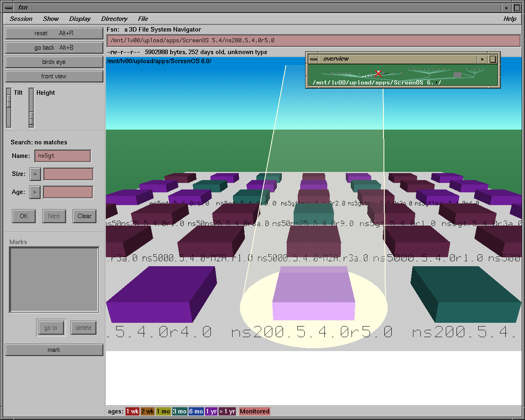Expand the Show menu

click(50, 19)
